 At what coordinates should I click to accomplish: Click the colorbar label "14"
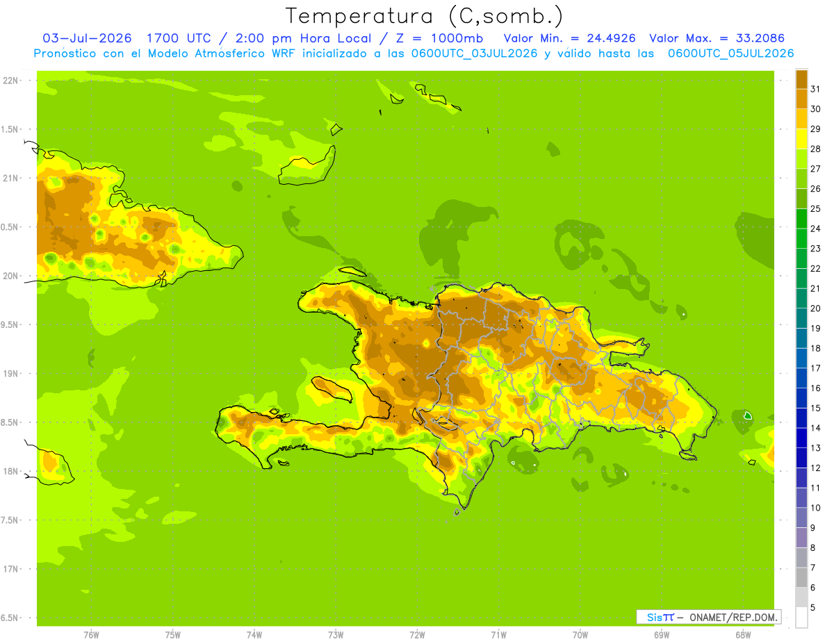[815, 428]
